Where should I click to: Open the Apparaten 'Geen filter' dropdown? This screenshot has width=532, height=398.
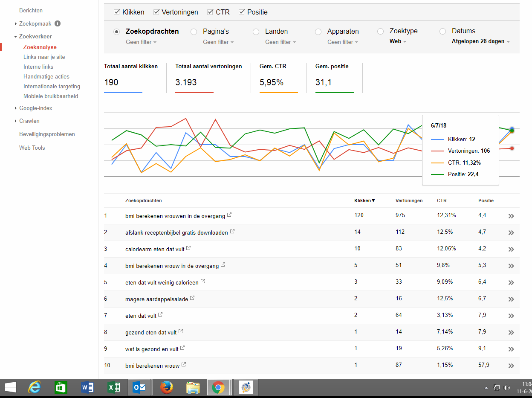click(343, 42)
